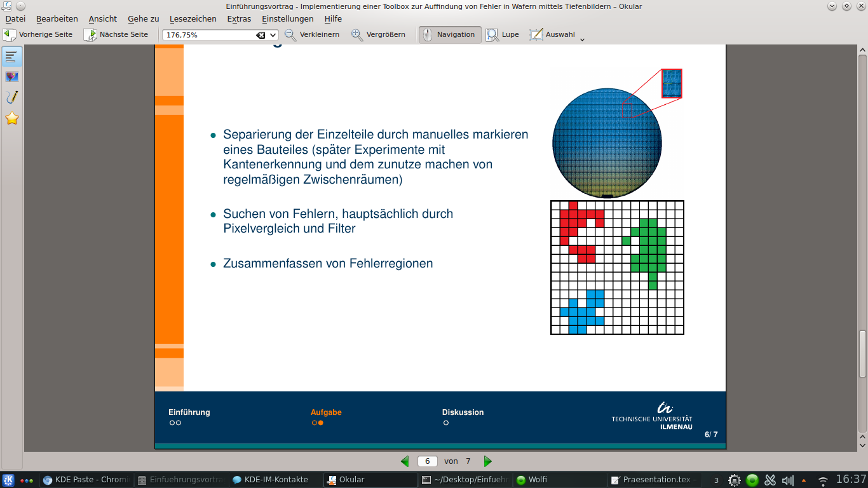The height and width of the screenshot is (488, 868).
Task: Zoom out with the Verkleinern button
Action: point(311,34)
